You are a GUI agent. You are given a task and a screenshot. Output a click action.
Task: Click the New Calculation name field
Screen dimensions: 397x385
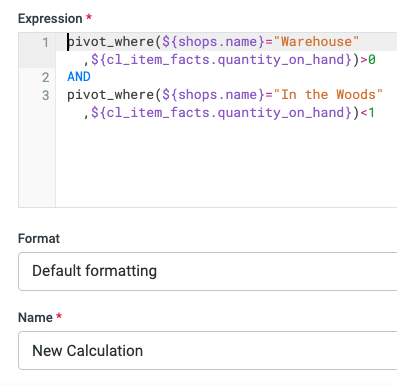point(208,351)
